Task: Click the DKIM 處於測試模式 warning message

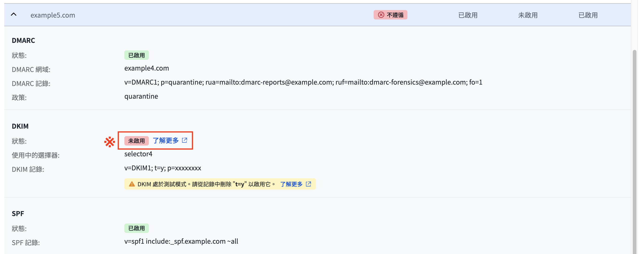Action: pyautogui.click(x=207, y=184)
